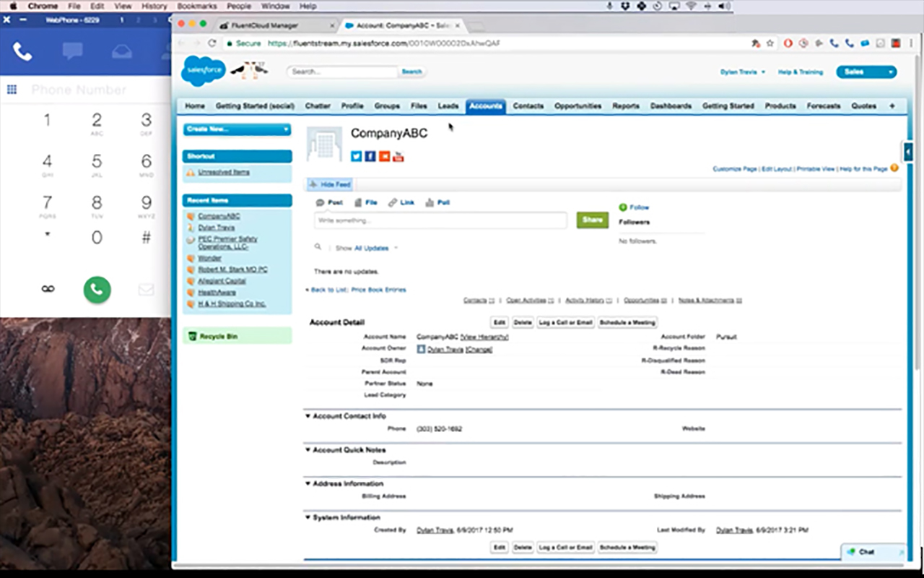Viewport: 924px width, 578px height.
Task: Click the top Edit button in Account Detail
Action: [500, 322]
